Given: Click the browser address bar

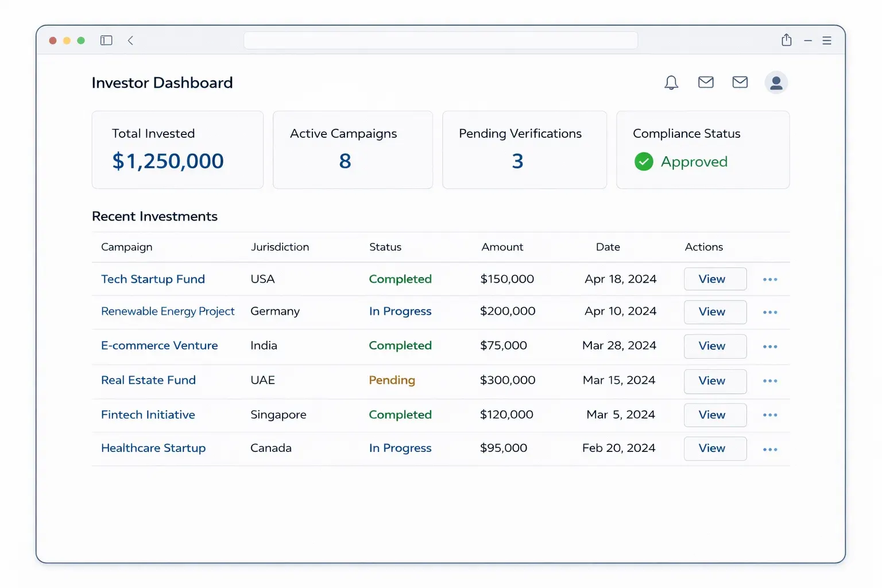Looking at the screenshot, I should pyautogui.click(x=440, y=40).
